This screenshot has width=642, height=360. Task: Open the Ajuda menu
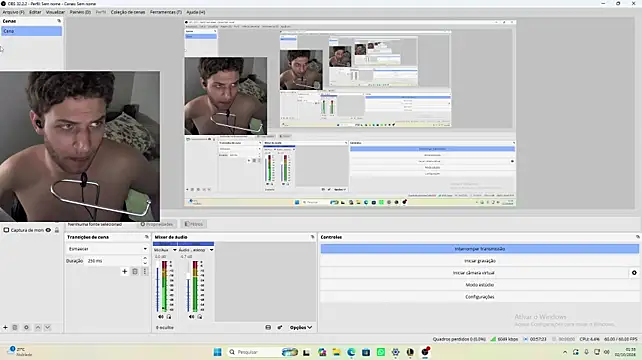coord(196,12)
